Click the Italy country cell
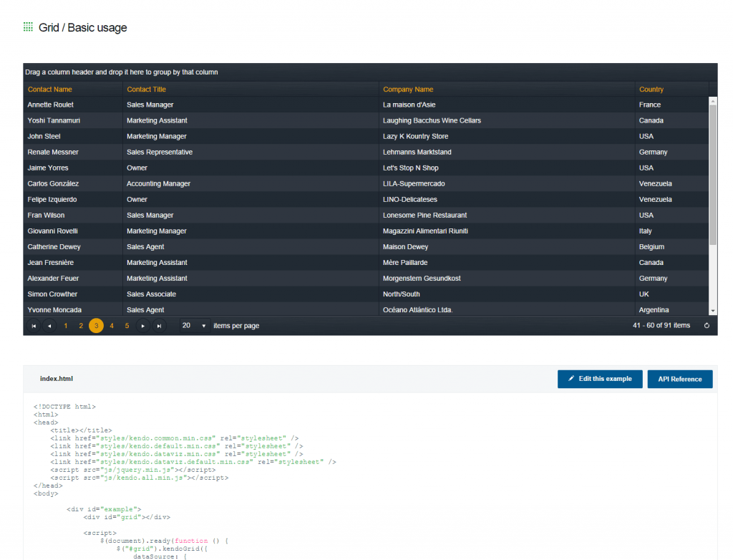733x560 pixels. (x=671, y=231)
